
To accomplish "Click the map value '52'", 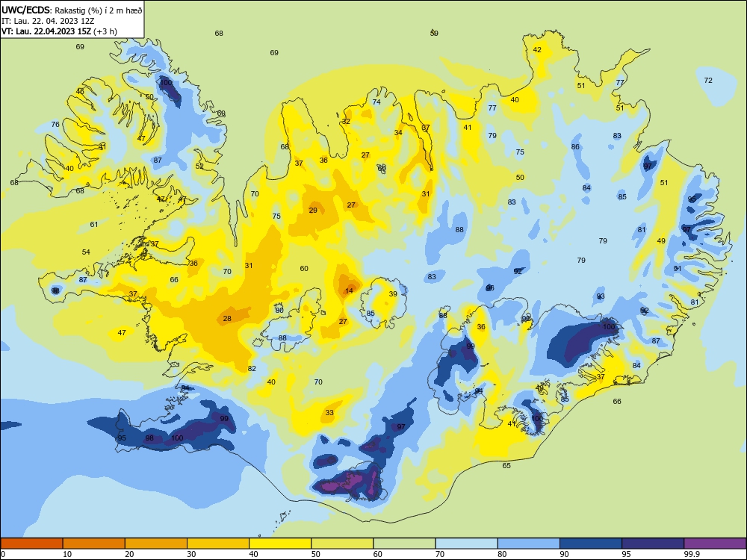I will click(x=199, y=167).
